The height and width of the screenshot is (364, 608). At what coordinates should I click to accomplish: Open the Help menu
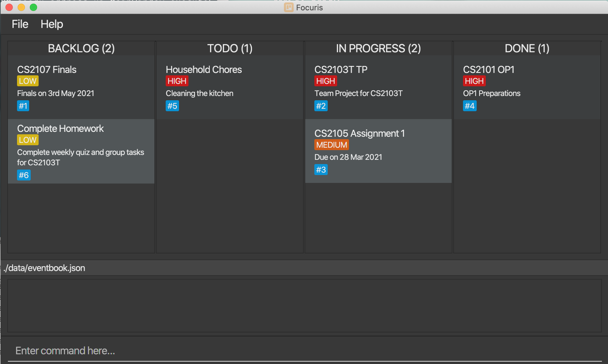point(52,24)
